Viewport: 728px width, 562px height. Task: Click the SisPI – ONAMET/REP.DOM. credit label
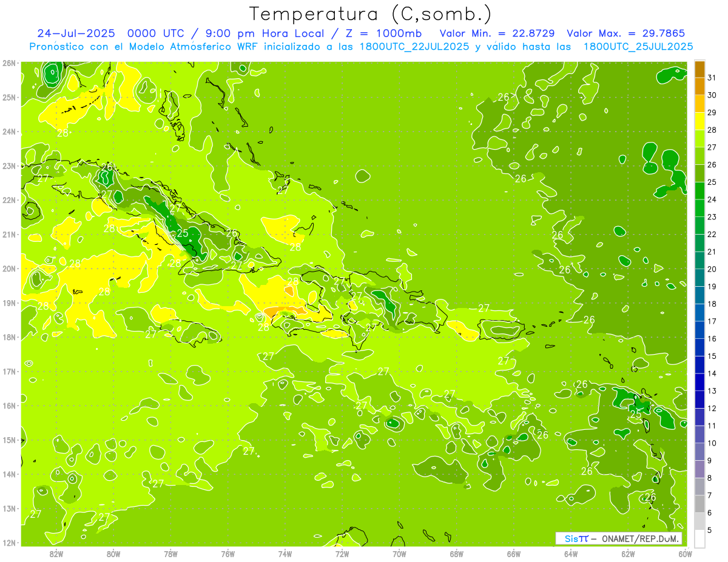tap(619, 538)
